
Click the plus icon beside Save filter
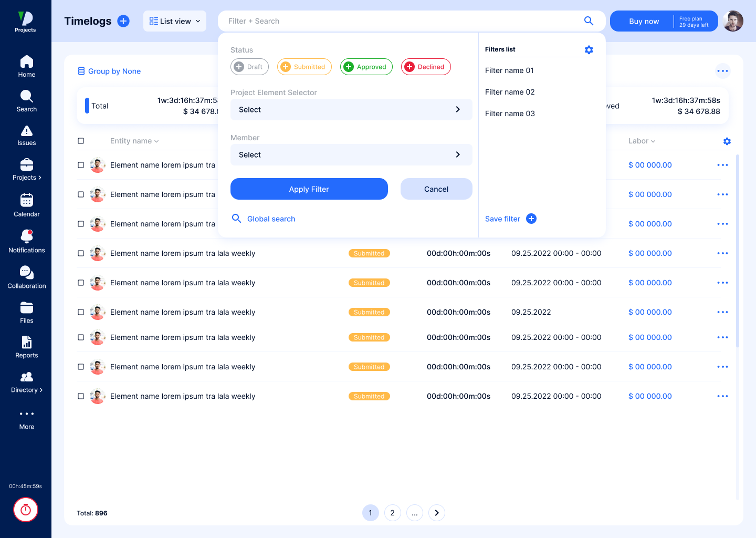531,219
